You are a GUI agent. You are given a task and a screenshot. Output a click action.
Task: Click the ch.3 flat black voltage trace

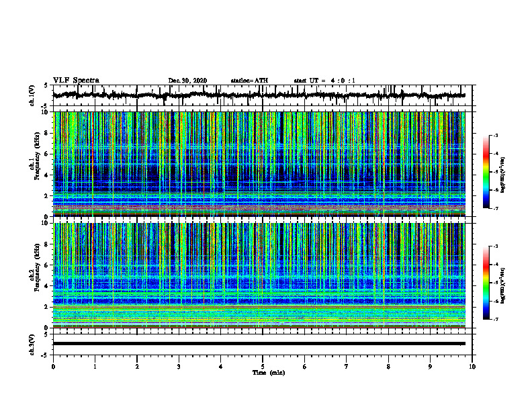click(x=259, y=344)
